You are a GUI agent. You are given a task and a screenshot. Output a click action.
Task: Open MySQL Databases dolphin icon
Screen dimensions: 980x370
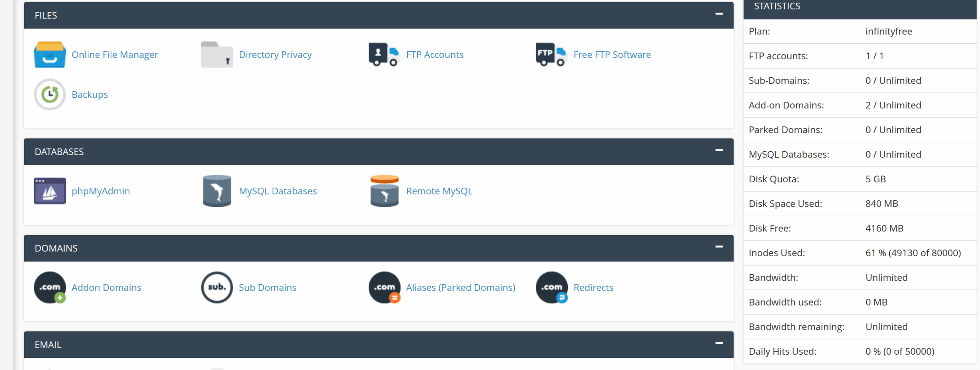tap(217, 191)
